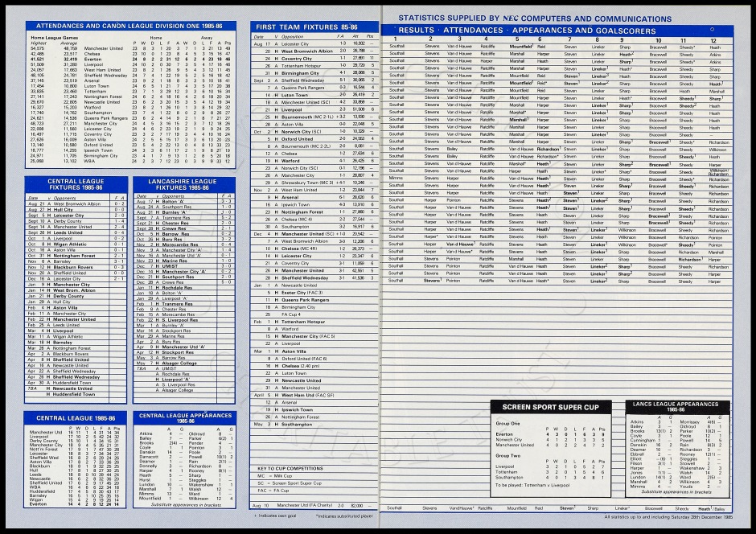The height and width of the screenshot is (534, 756).
Task: Select the 'Indicates own goal' footnote
Action: 275,516
